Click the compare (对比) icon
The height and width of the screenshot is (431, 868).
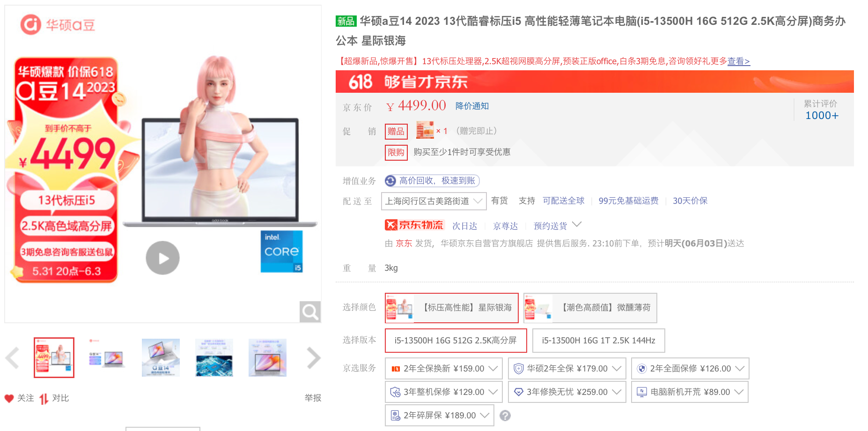(44, 398)
